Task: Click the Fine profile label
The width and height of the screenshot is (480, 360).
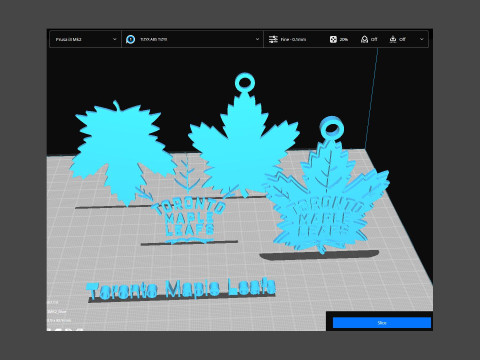Action: tap(293, 39)
